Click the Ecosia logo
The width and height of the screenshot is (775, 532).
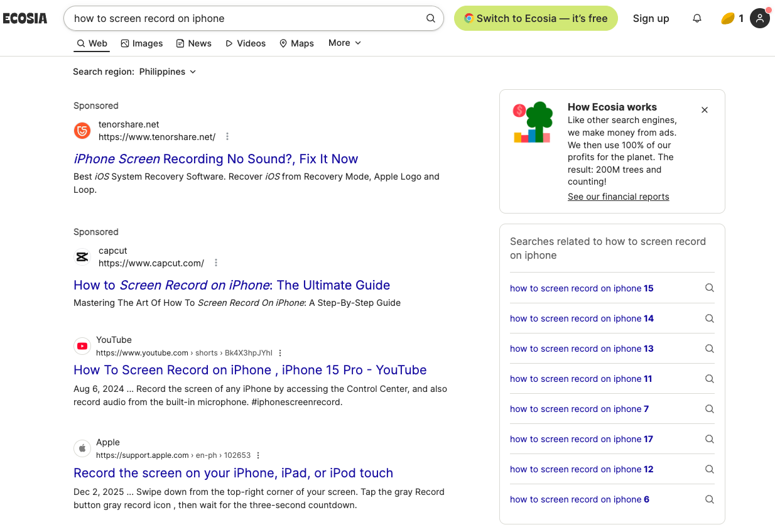coord(25,18)
